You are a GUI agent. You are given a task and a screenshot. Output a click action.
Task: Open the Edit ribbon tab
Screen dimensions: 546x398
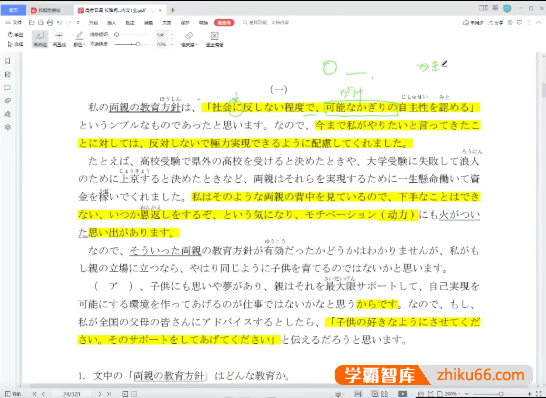click(x=148, y=23)
